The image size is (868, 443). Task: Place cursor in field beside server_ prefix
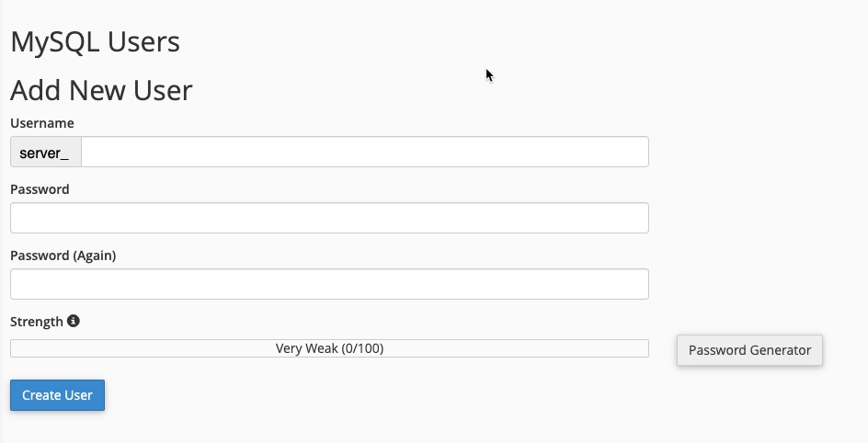click(364, 153)
